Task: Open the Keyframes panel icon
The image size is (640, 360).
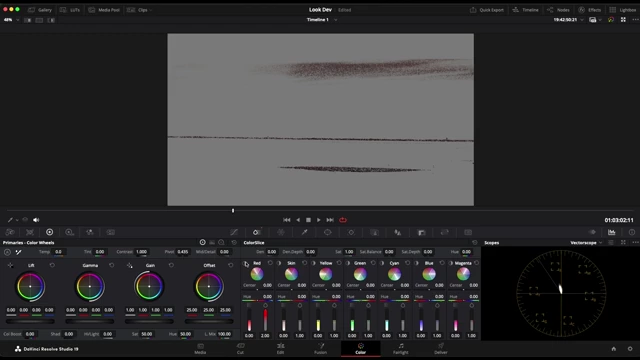Action: click(592, 232)
